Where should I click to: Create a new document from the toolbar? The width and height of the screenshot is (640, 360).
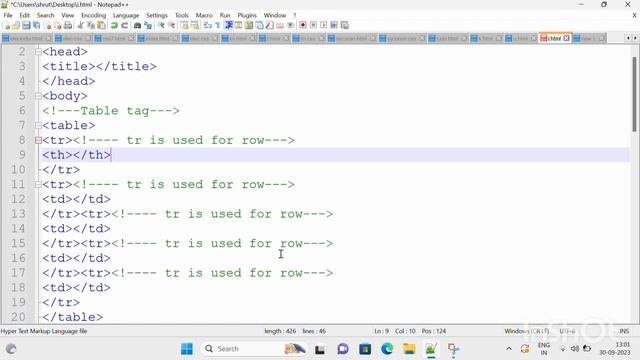tap(6, 25)
